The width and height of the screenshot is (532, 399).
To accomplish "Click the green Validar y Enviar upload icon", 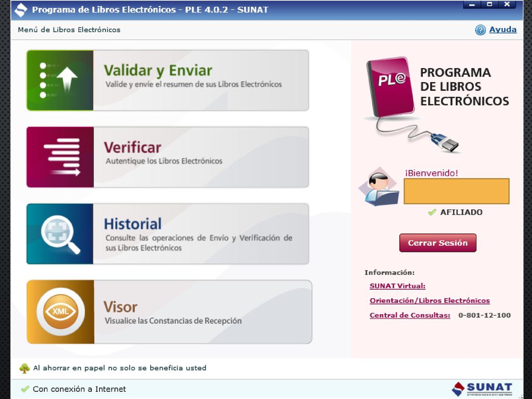I will pos(60,81).
